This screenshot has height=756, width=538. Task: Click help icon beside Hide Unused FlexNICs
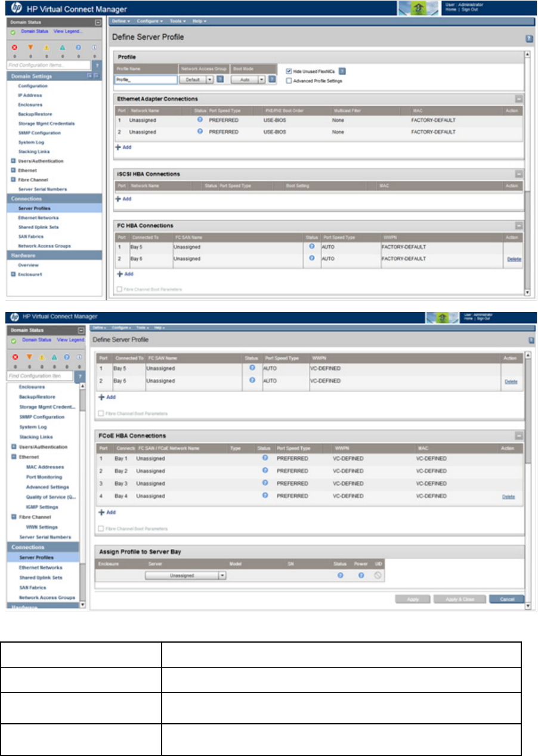click(x=342, y=71)
